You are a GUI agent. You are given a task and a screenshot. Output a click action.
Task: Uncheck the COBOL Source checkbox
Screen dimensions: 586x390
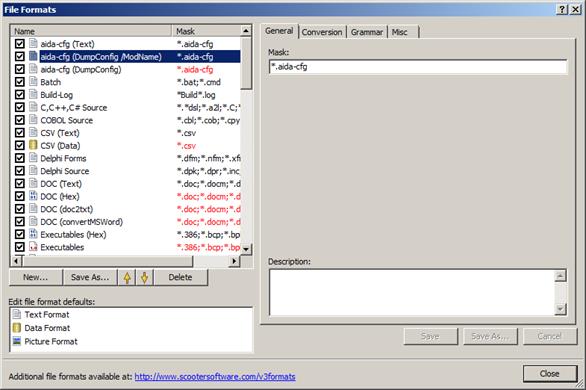coord(20,120)
